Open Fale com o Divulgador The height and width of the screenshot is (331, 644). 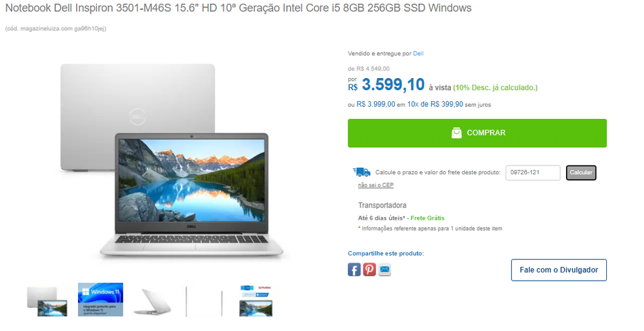tap(558, 270)
